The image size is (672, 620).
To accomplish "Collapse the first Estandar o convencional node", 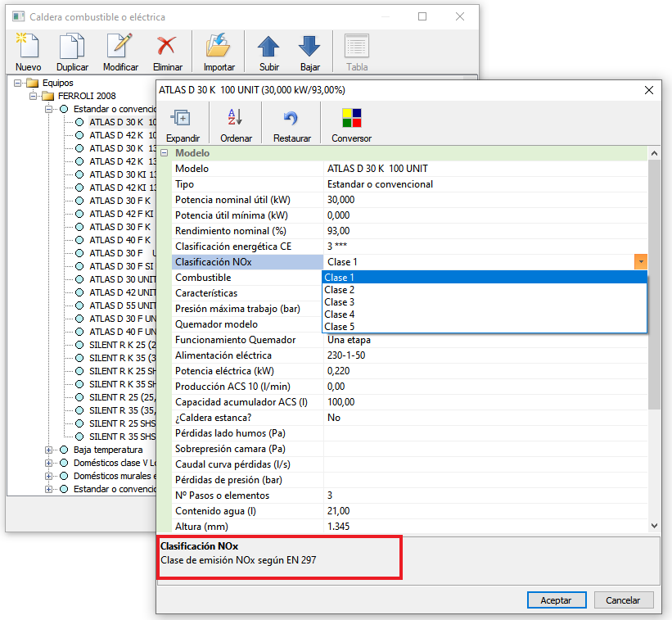I will tap(48, 109).
